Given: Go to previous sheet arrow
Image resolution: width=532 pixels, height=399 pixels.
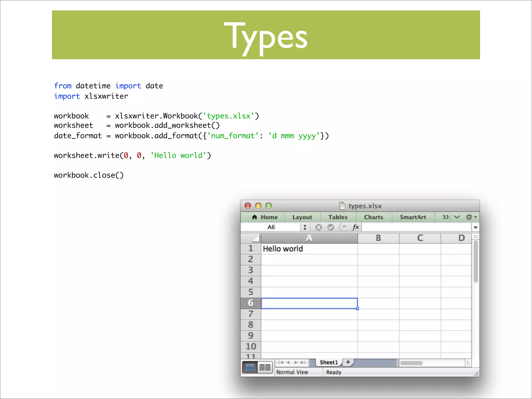Looking at the screenshot, I should point(288,362).
